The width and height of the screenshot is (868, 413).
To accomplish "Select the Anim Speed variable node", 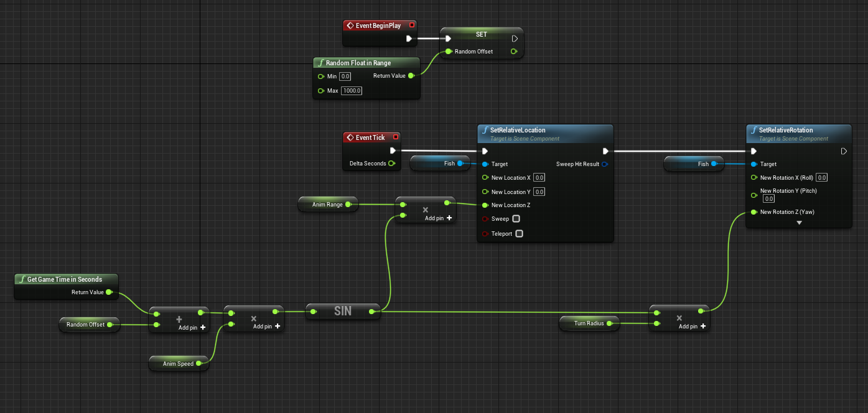I will [179, 363].
